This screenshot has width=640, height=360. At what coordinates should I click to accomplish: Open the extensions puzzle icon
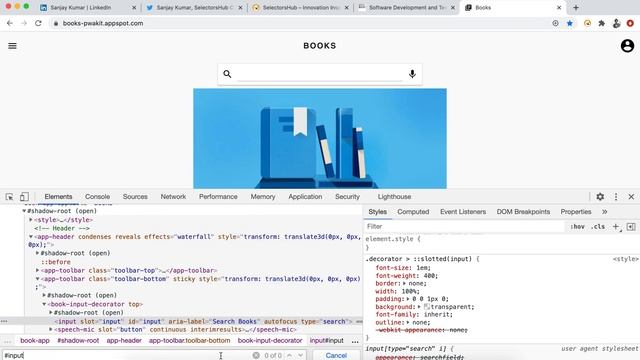click(602, 23)
